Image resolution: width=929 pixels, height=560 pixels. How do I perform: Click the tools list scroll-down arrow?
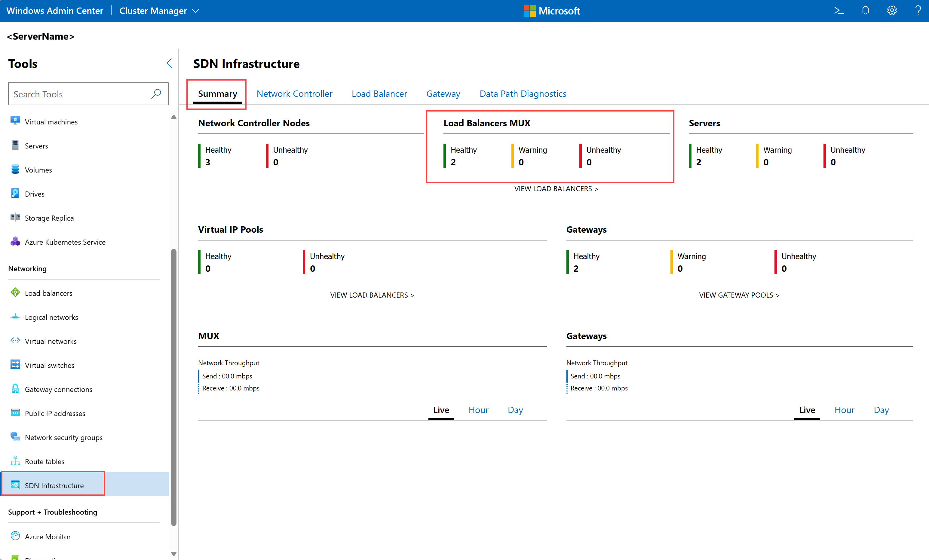click(173, 554)
